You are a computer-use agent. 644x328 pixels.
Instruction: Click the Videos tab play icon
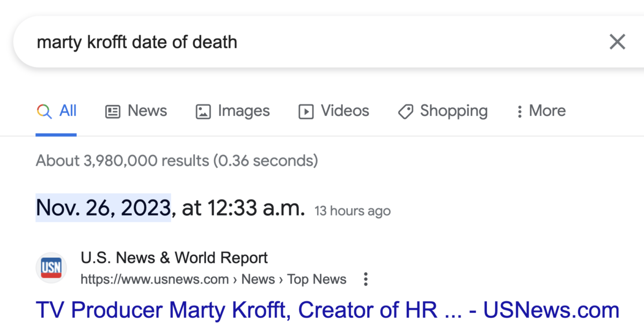306,111
